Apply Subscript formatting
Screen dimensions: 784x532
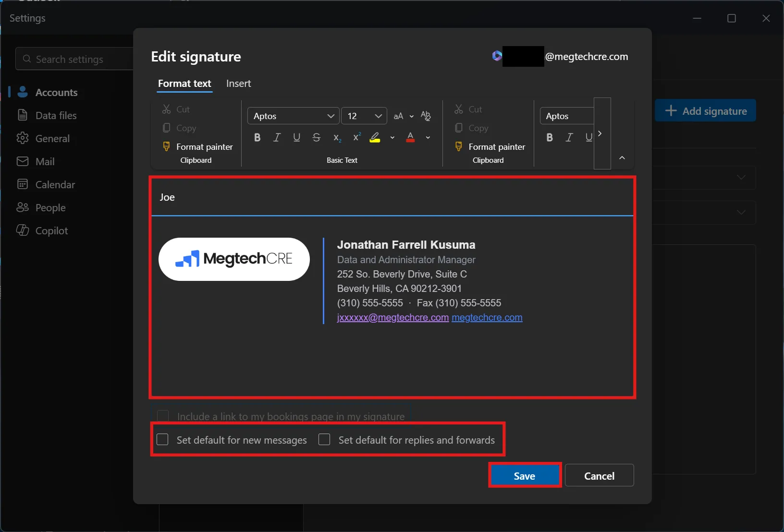(337, 138)
